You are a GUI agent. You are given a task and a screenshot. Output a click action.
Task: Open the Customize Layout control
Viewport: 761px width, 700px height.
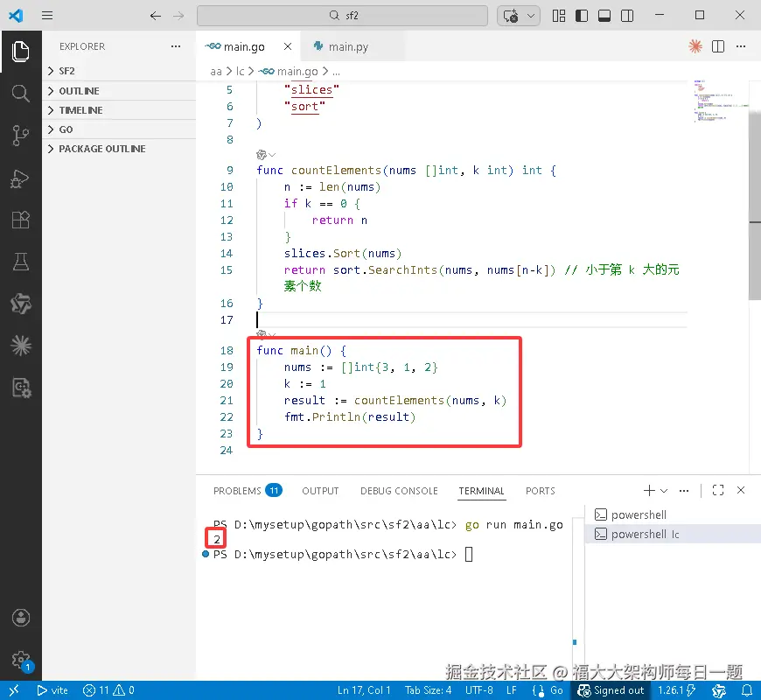click(559, 16)
